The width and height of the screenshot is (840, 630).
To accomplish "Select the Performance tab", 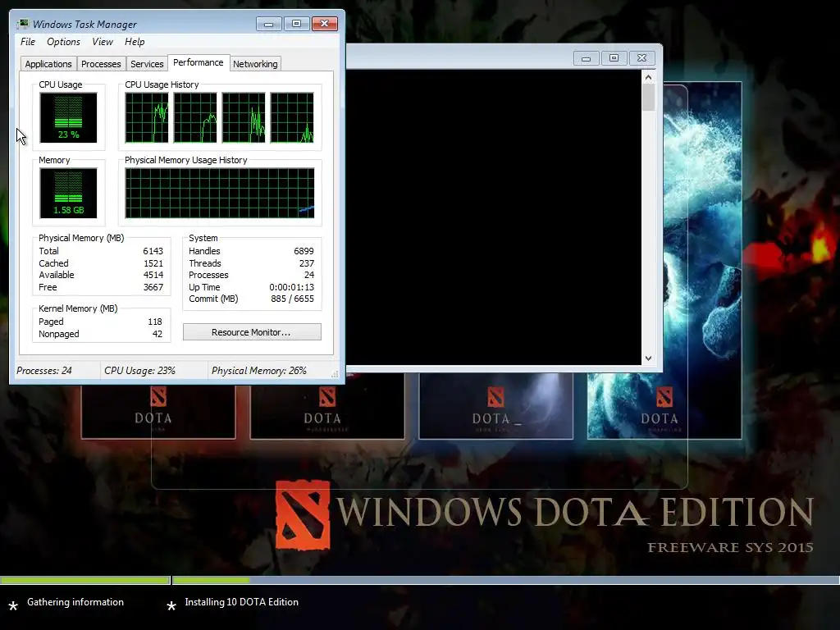I will pos(199,62).
